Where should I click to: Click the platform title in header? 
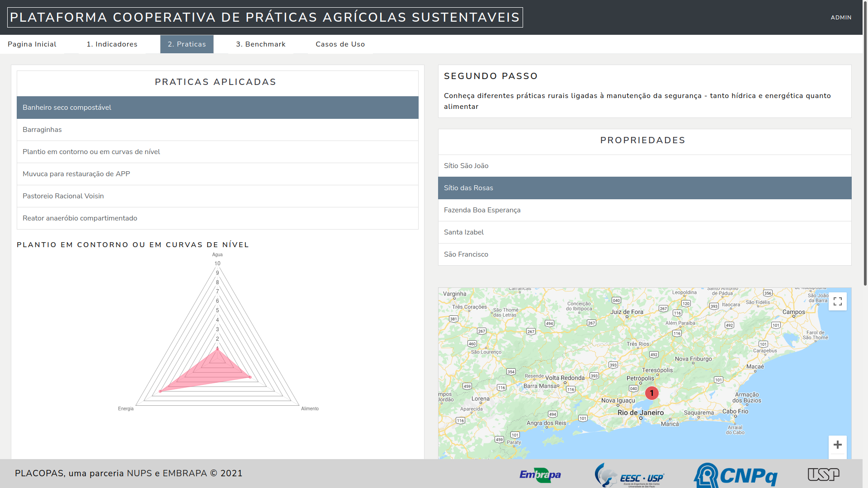pos(265,18)
